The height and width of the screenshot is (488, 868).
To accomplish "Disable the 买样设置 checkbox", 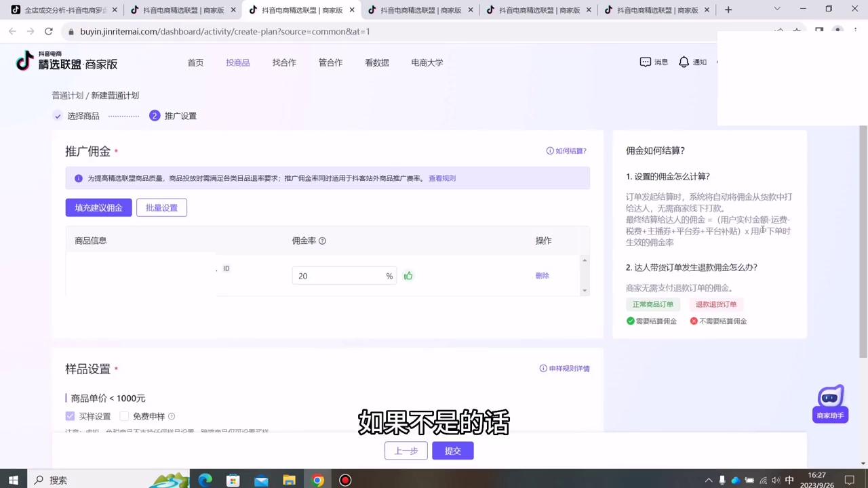I will click(70, 416).
